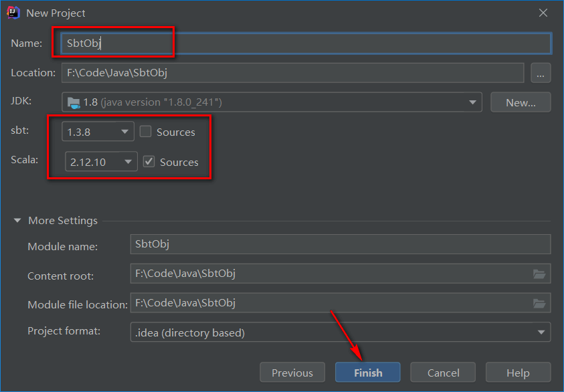Click the Previous button

(292, 373)
